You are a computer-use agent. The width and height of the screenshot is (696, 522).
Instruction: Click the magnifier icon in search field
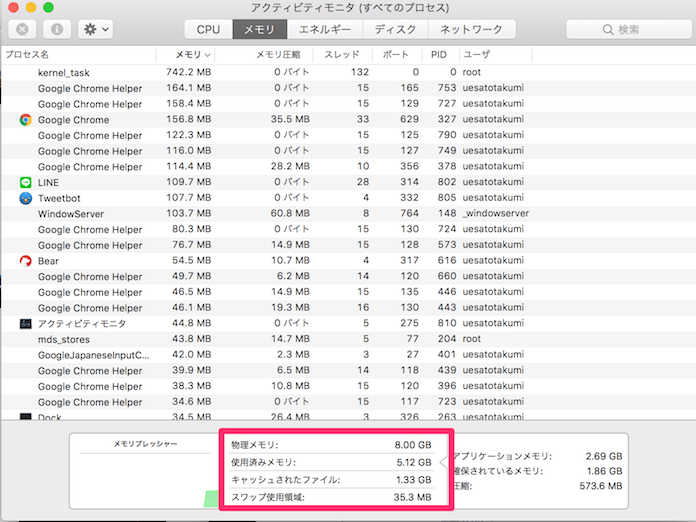[608, 30]
